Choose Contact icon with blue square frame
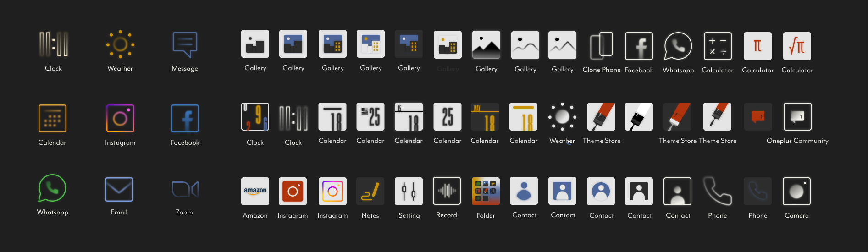Image resolution: width=868 pixels, height=252 pixels. (x=563, y=191)
